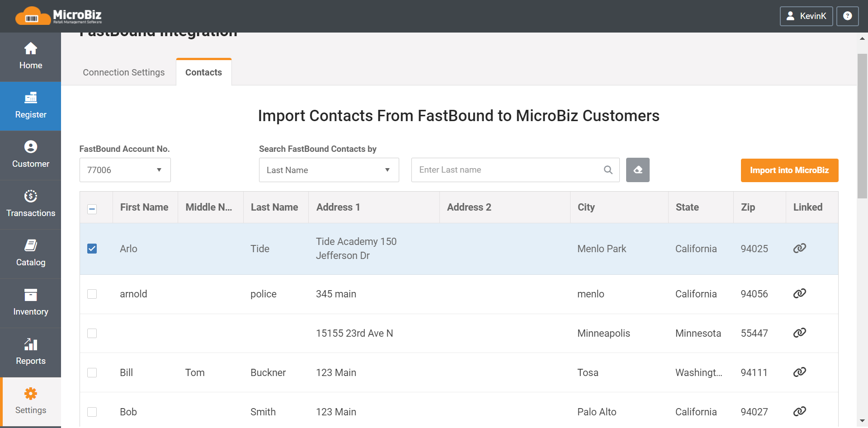Check the Bob Smith row checkbox
Screen dimensions: 868x428
pos(92,412)
